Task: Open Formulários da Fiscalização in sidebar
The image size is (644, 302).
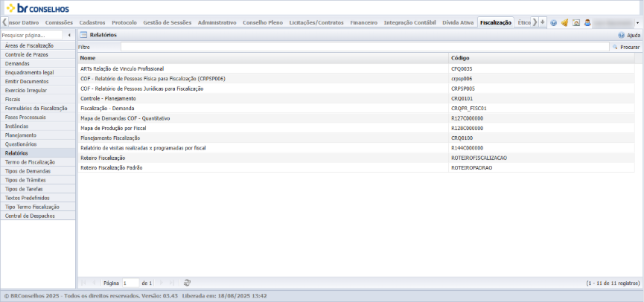Action: click(x=38, y=109)
